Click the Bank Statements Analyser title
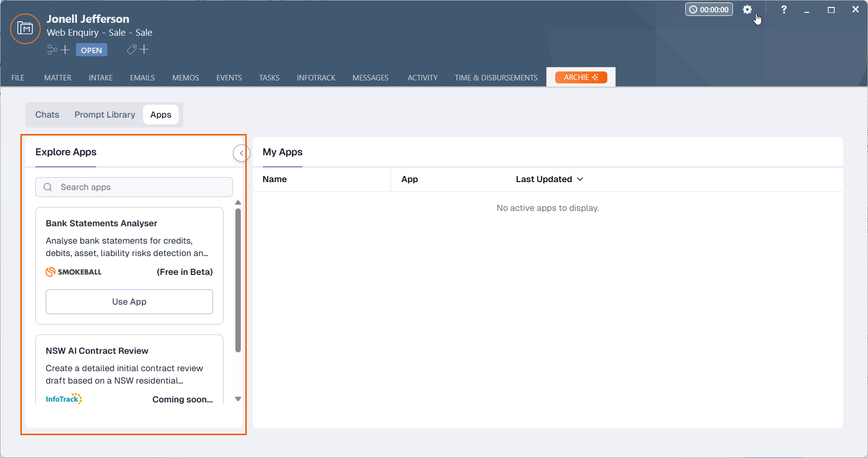Screen dimensions: 868x458 coord(101,223)
